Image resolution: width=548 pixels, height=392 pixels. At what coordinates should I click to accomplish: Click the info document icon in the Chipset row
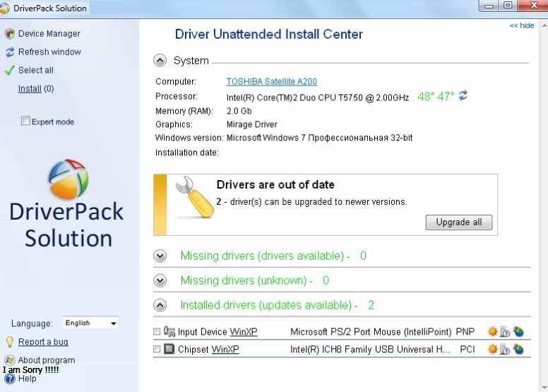(x=505, y=349)
